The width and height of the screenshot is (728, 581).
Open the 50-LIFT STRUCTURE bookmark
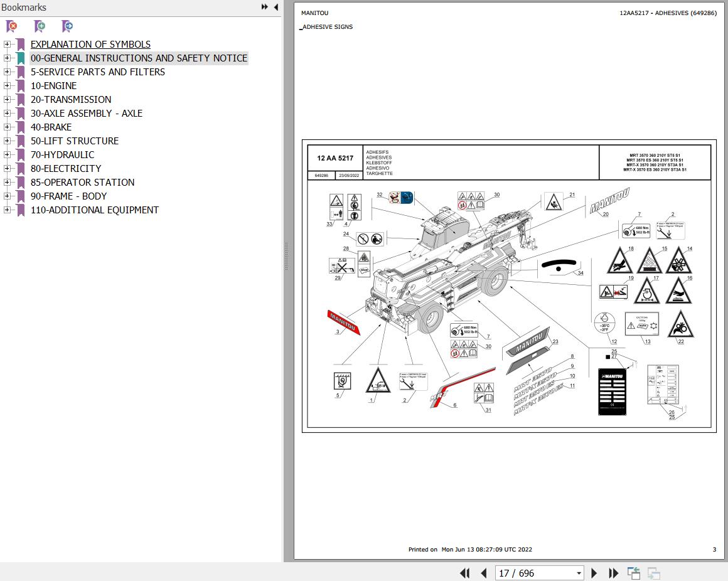pos(74,141)
